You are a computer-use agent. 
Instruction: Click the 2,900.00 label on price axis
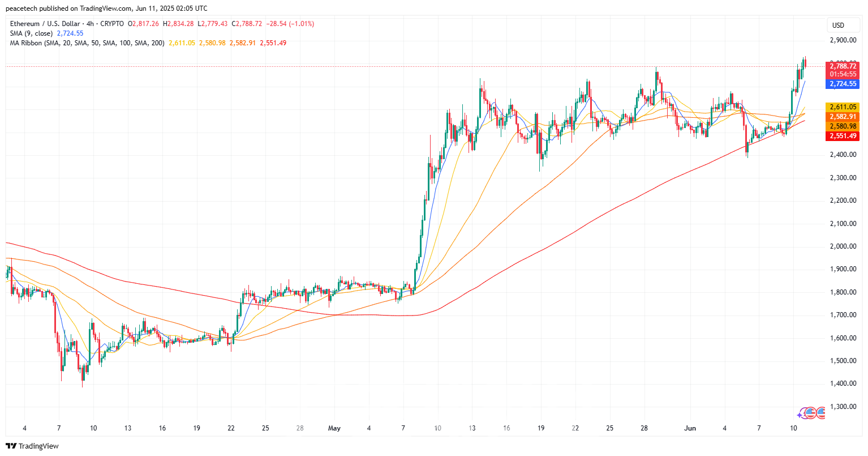tap(843, 40)
